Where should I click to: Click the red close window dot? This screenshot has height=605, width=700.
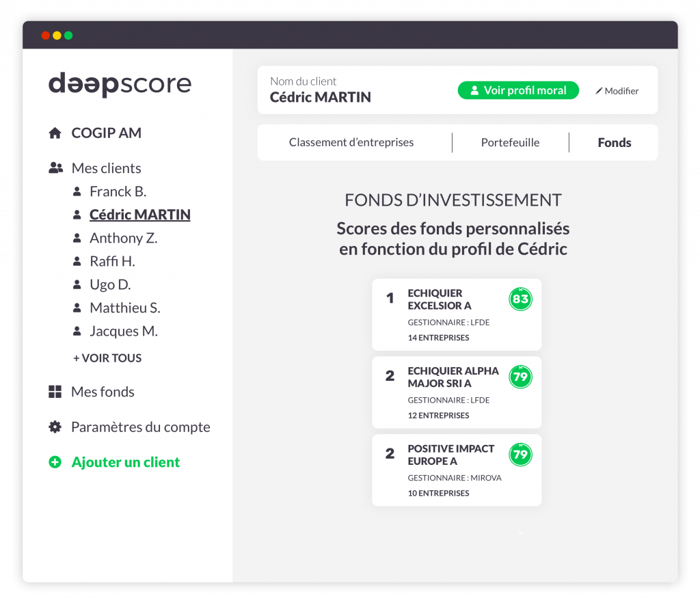(x=46, y=36)
